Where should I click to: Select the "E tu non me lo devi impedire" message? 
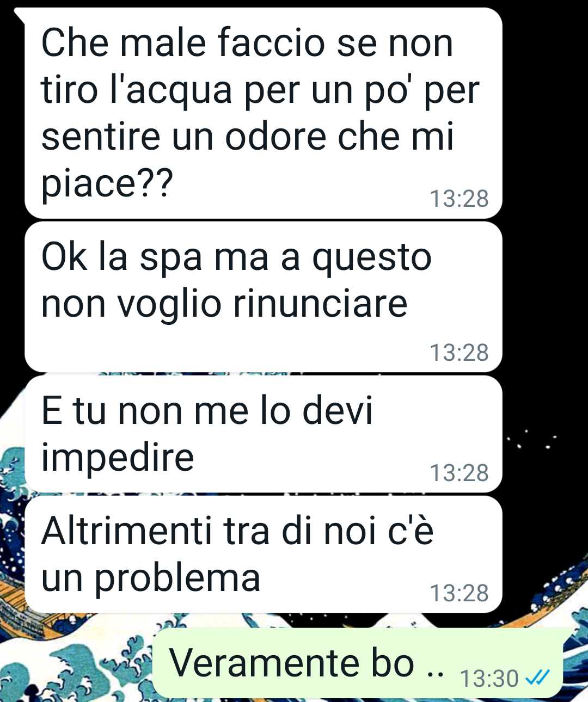pyautogui.click(x=263, y=434)
